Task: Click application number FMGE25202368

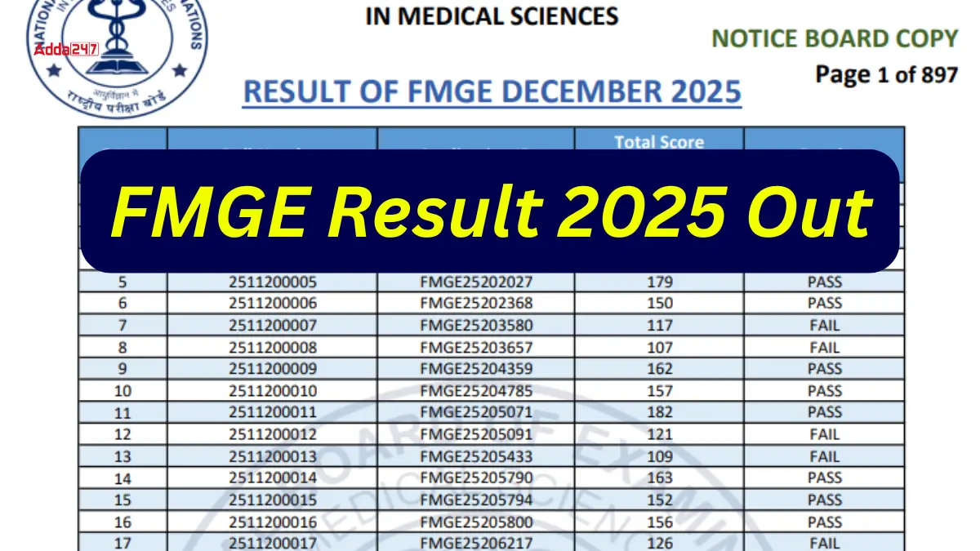Action: (475, 304)
